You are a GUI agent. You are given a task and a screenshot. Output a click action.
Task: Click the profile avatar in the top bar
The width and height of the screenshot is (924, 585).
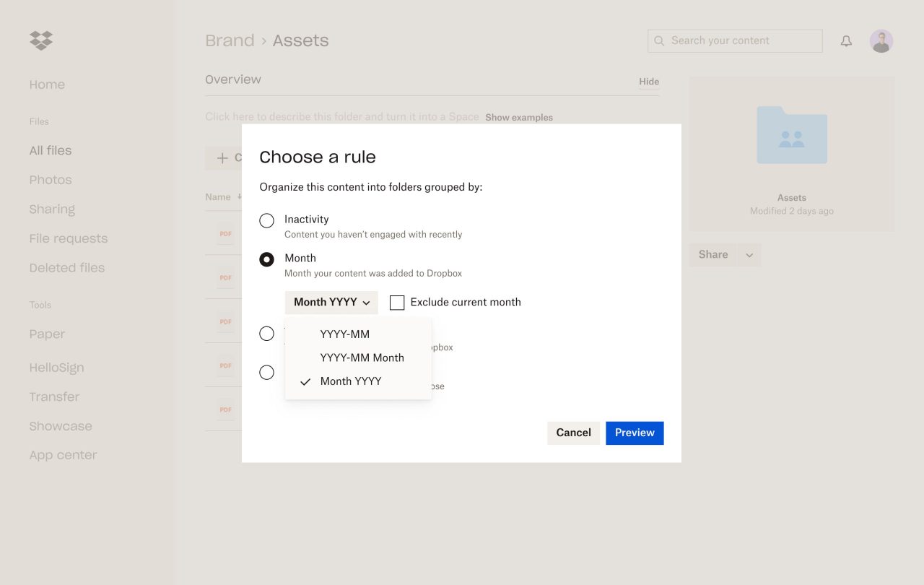(881, 40)
